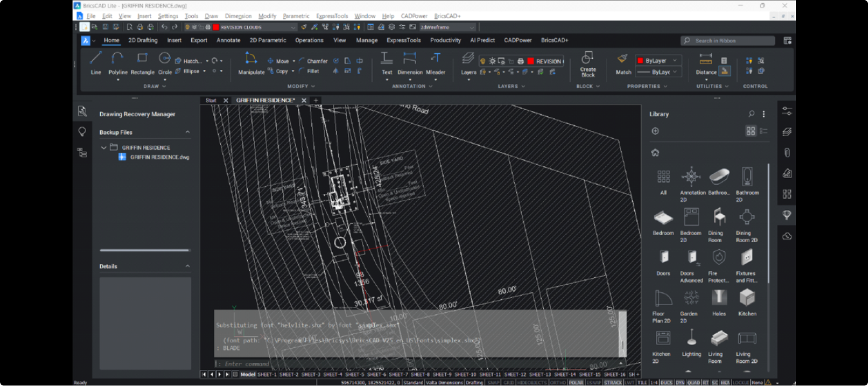Select the Line drawing tool
Screen dimensions: 868x386
coord(96,62)
